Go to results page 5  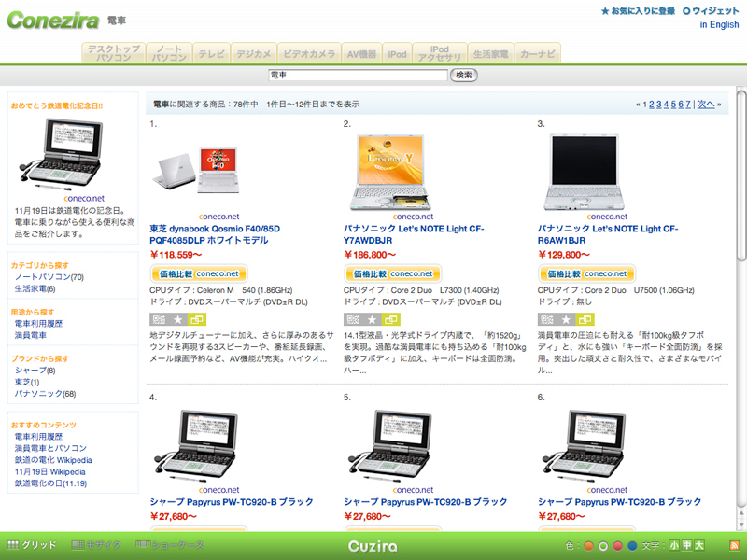click(673, 105)
